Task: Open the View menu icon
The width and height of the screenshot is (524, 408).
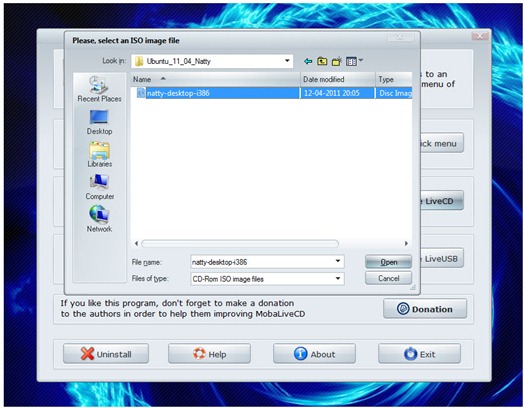Action: click(x=351, y=61)
